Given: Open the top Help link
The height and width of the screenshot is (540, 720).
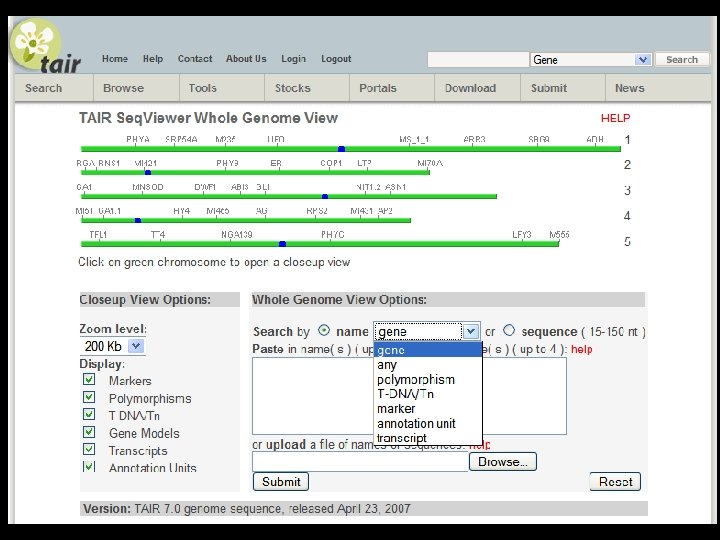Looking at the screenshot, I should [x=153, y=59].
